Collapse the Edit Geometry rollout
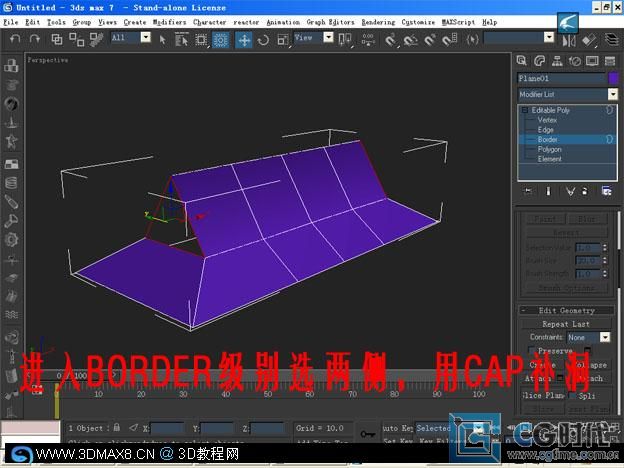 566,310
